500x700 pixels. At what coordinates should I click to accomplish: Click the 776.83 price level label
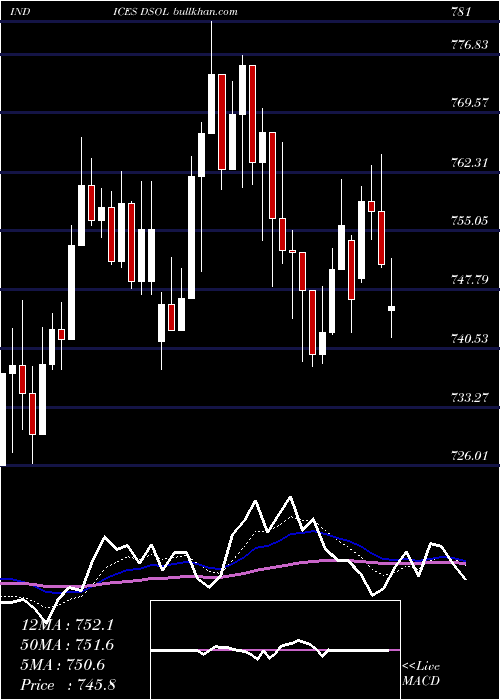pos(470,44)
